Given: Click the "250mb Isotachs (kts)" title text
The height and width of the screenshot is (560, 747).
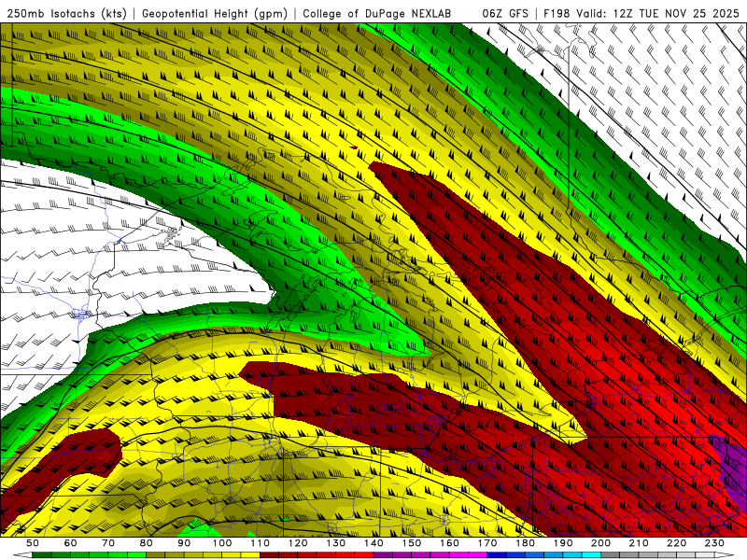Looking at the screenshot, I should click(x=66, y=13).
